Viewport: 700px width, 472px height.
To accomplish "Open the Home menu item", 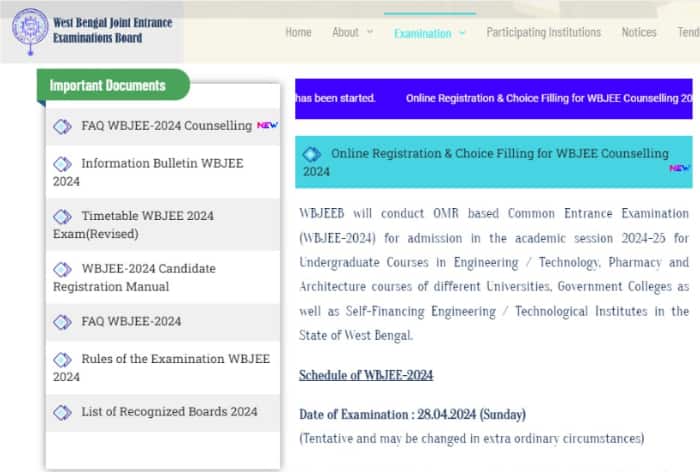I will point(298,32).
